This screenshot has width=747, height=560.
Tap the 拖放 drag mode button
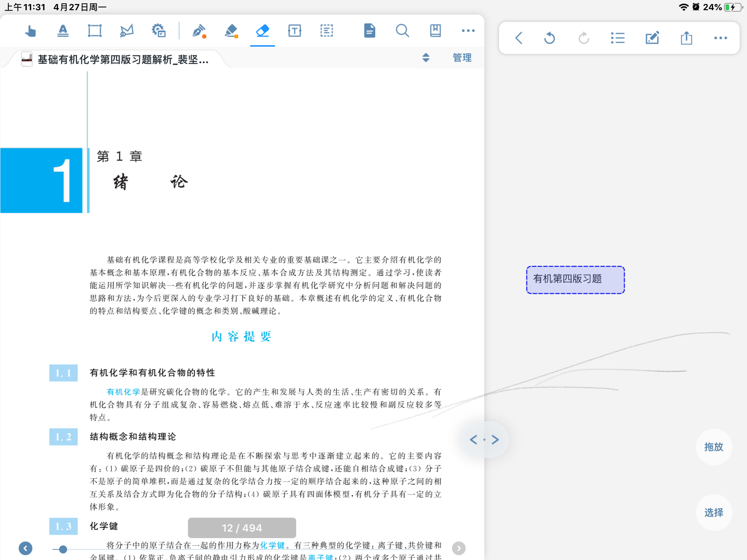coord(713,447)
